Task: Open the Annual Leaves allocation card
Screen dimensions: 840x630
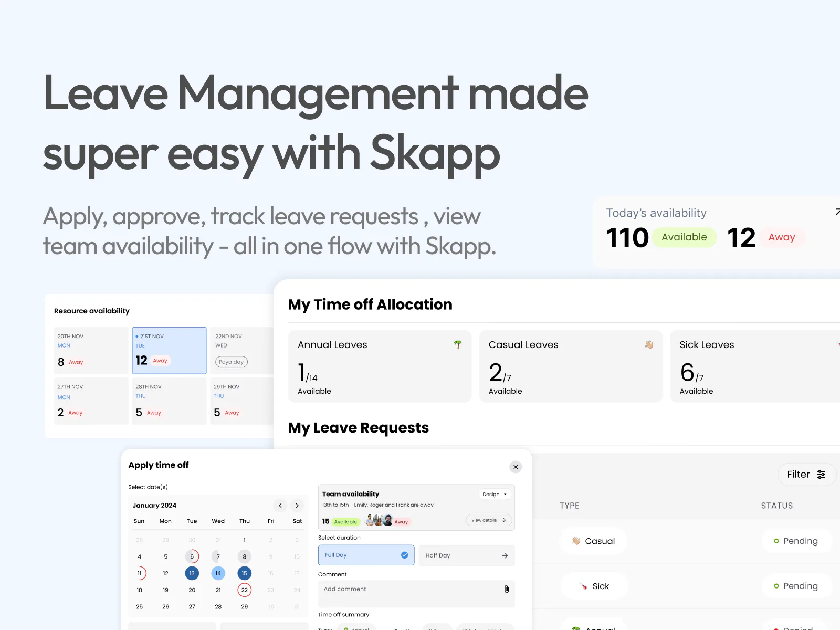Action: [380, 366]
